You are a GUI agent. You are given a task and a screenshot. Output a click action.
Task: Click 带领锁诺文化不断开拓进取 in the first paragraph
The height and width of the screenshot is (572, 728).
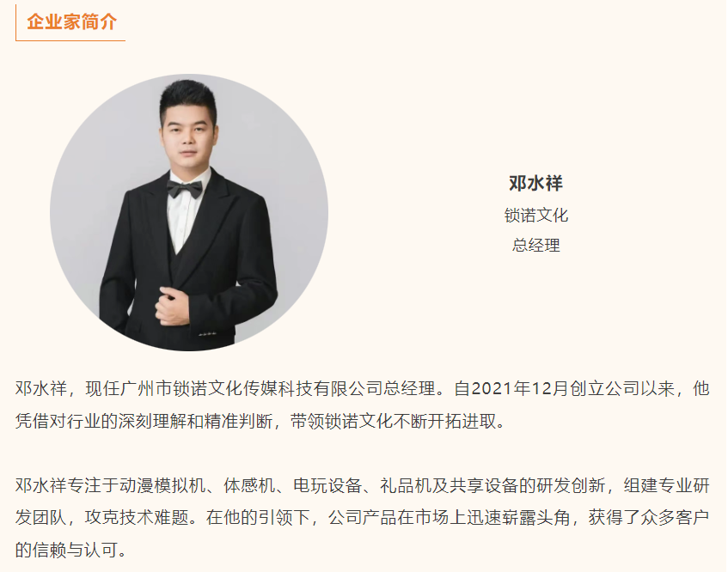click(394, 421)
